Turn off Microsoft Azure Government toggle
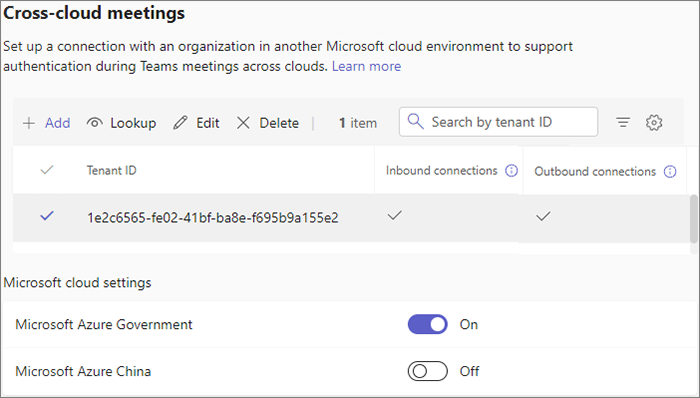 point(427,324)
